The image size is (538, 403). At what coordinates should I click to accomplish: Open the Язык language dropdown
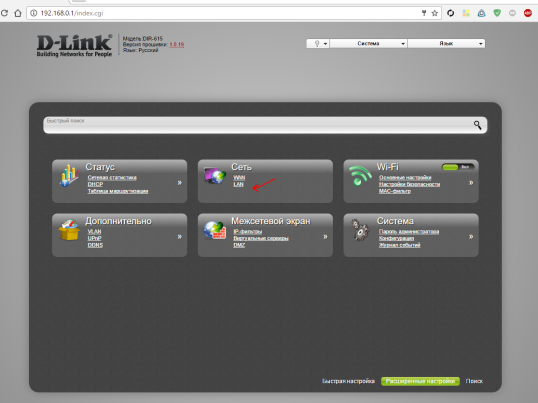(x=446, y=44)
